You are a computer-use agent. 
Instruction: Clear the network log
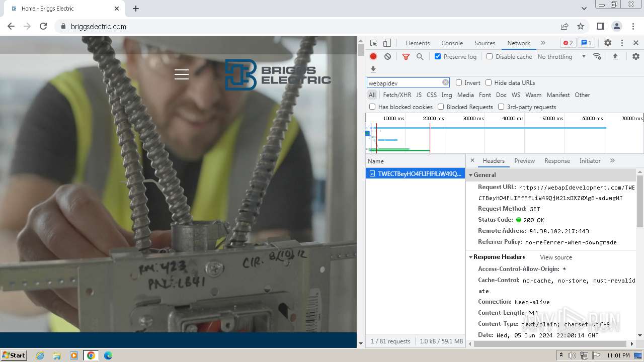point(387,56)
